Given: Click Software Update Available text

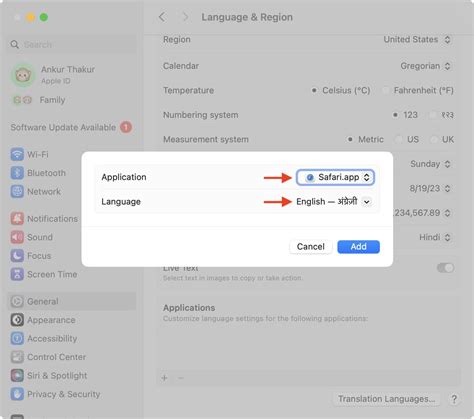Looking at the screenshot, I should [63, 127].
